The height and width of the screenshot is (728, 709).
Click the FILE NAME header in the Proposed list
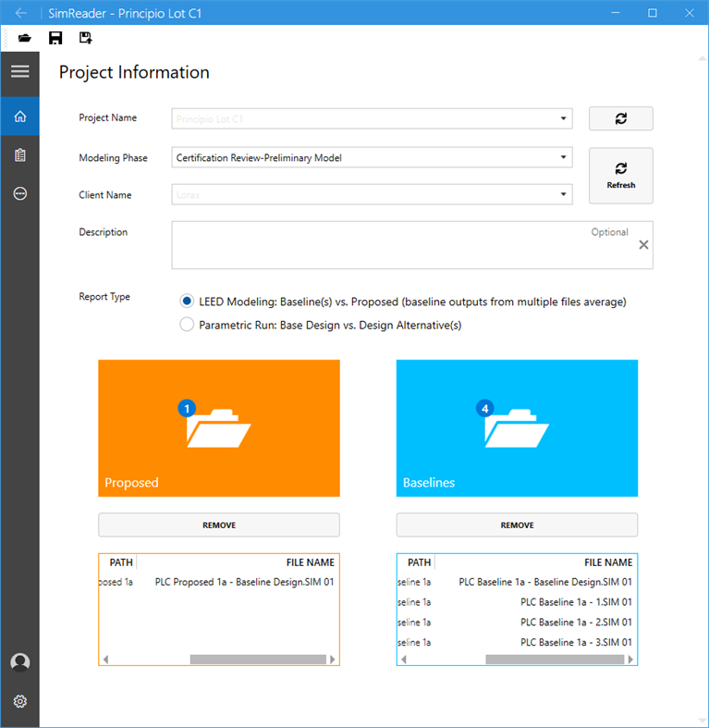(x=310, y=562)
